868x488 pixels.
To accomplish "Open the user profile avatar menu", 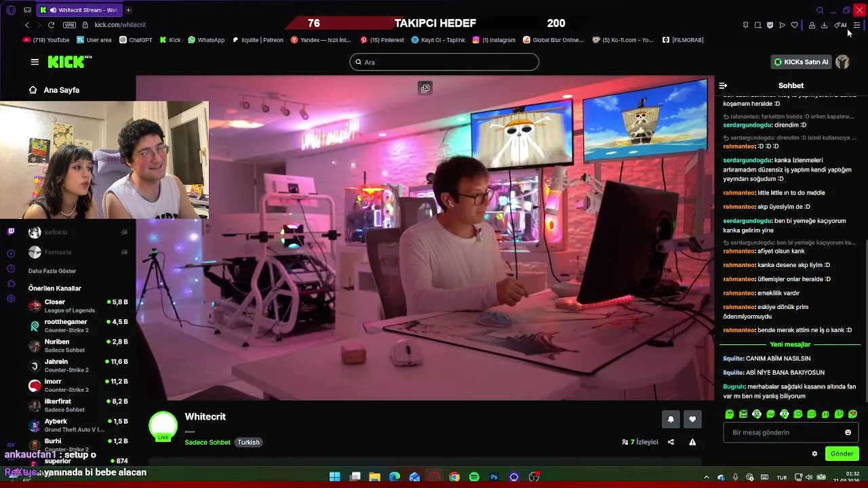I will [842, 62].
